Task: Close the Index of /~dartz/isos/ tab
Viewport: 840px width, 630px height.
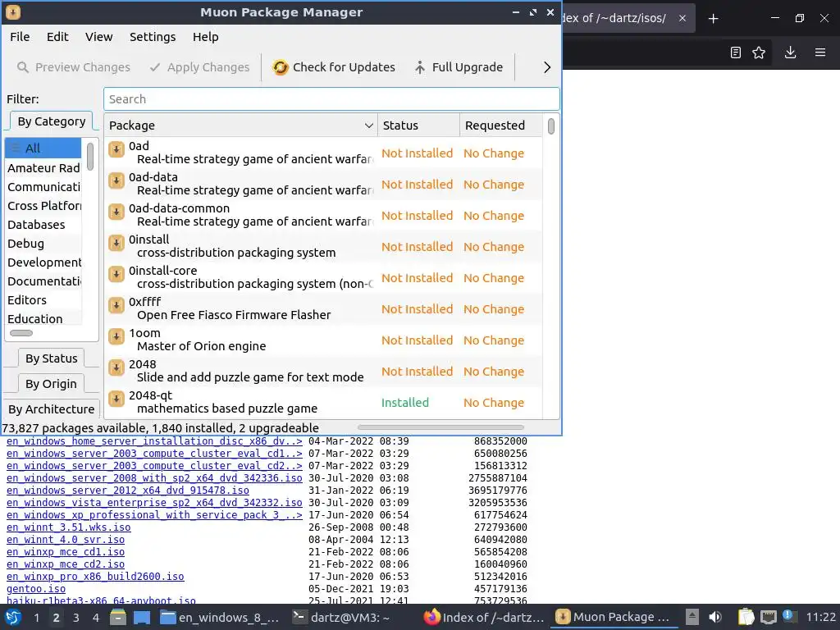Action: click(x=682, y=18)
